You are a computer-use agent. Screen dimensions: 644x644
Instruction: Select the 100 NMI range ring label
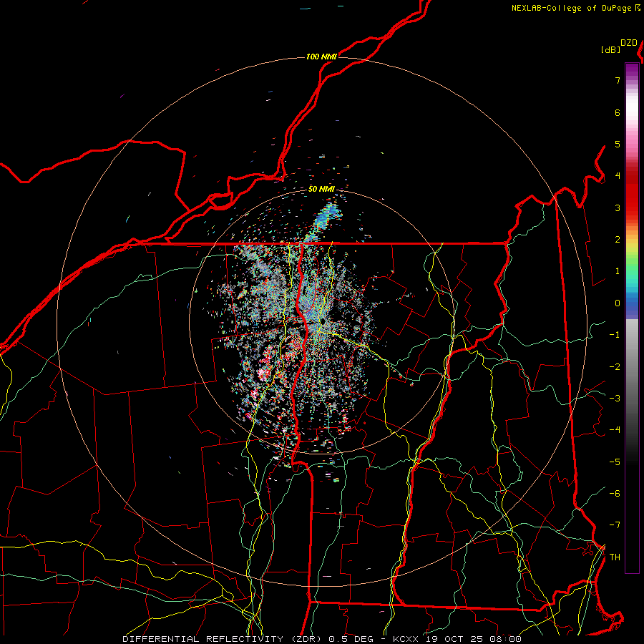click(321, 57)
